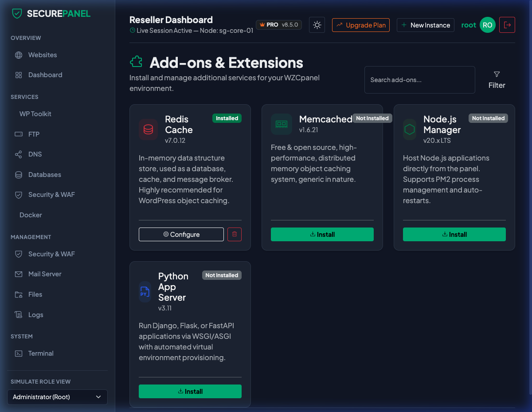Install the Node.js Manager add-on
Screen dimensions: 532x412
(x=454, y=234)
